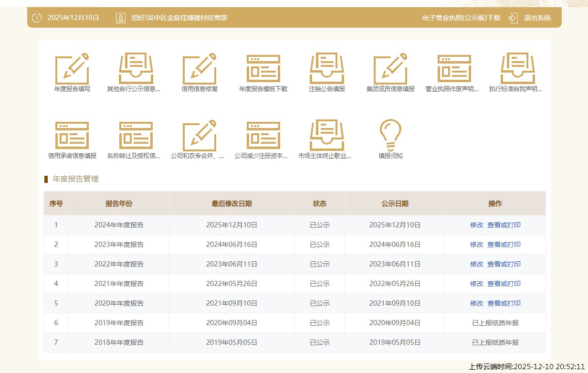Click 市场主体终止歇业 icon
588x373 pixels.
(326, 136)
